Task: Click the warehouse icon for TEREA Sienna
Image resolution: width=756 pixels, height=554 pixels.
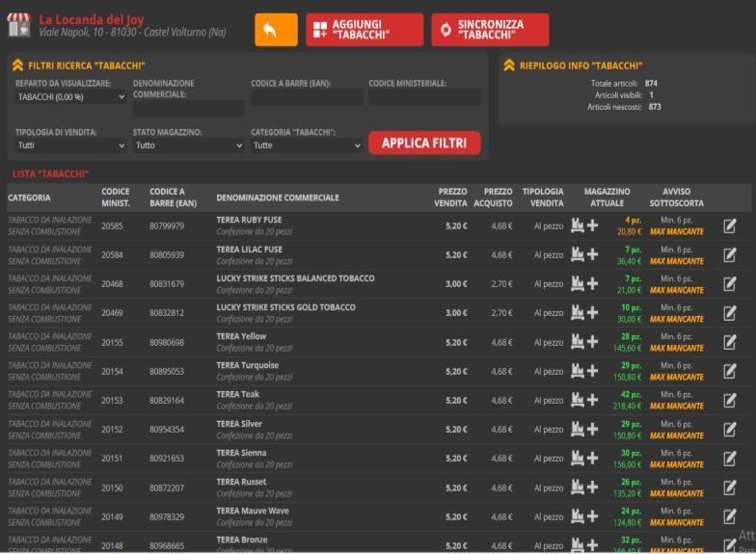Action: pos(577,458)
